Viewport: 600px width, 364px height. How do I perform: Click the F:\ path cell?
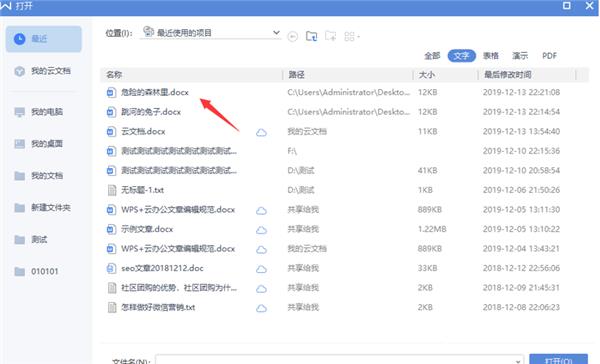click(x=292, y=151)
